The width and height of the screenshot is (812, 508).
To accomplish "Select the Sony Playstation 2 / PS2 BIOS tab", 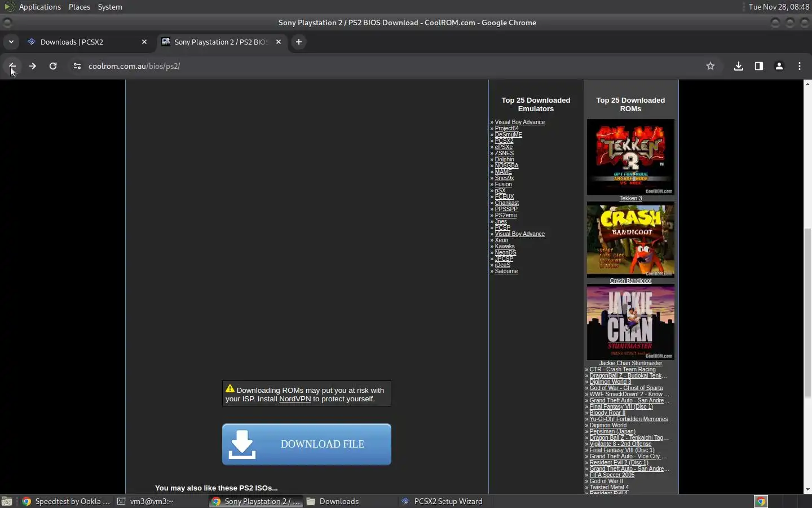I will click(221, 42).
